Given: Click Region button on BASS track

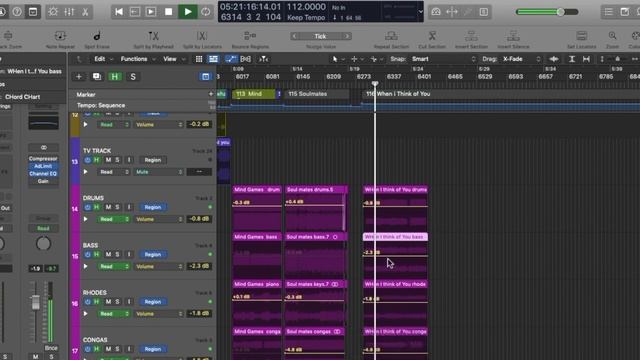Looking at the screenshot, I should point(153,254).
